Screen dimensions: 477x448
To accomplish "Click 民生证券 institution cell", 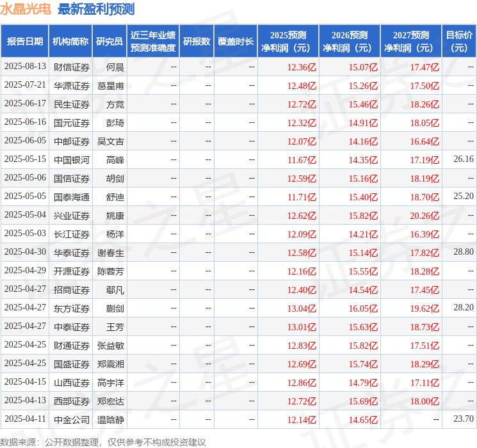I will [x=72, y=104].
